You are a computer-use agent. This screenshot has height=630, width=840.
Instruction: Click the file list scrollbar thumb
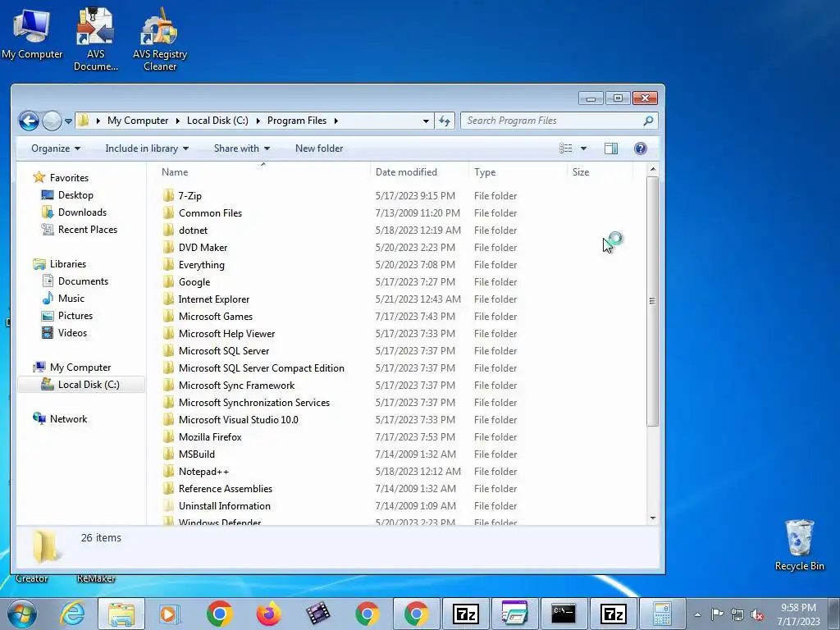pos(652,301)
